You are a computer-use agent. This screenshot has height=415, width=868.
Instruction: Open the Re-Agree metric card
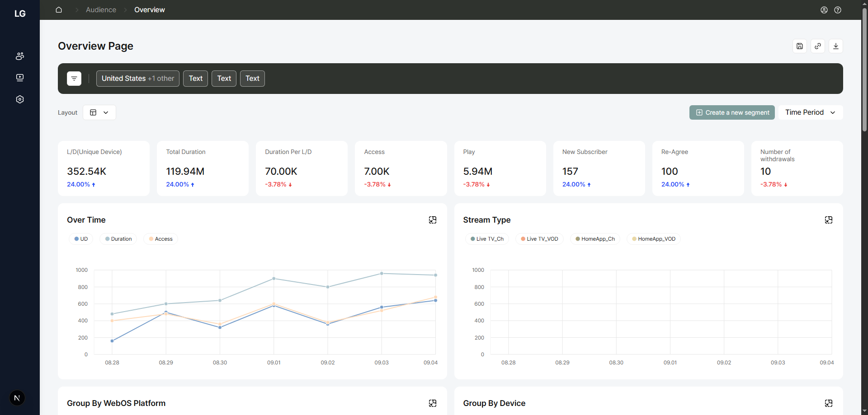pos(698,168)
